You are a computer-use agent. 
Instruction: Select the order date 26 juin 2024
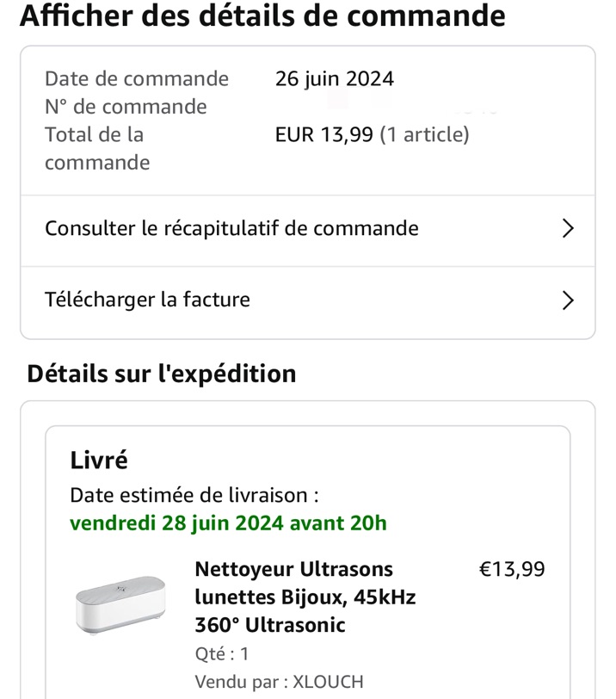[x=335, y=79]
